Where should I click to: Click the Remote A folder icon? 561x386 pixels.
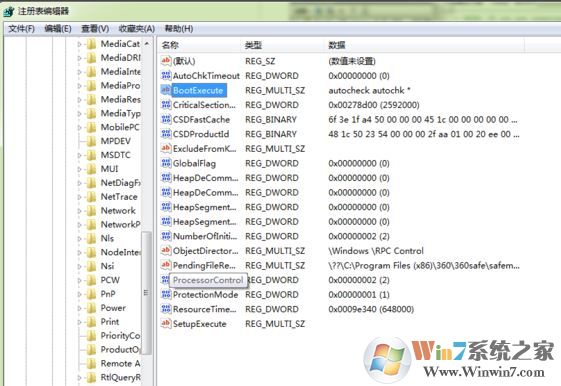[x=92, y=363]
